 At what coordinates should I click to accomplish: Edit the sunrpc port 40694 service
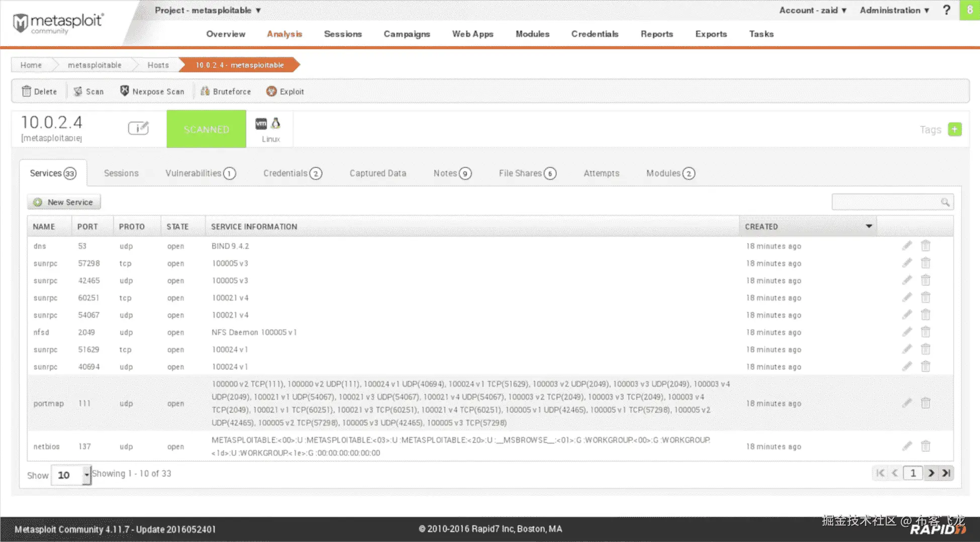pyautogui.click(x=907, y=366)
